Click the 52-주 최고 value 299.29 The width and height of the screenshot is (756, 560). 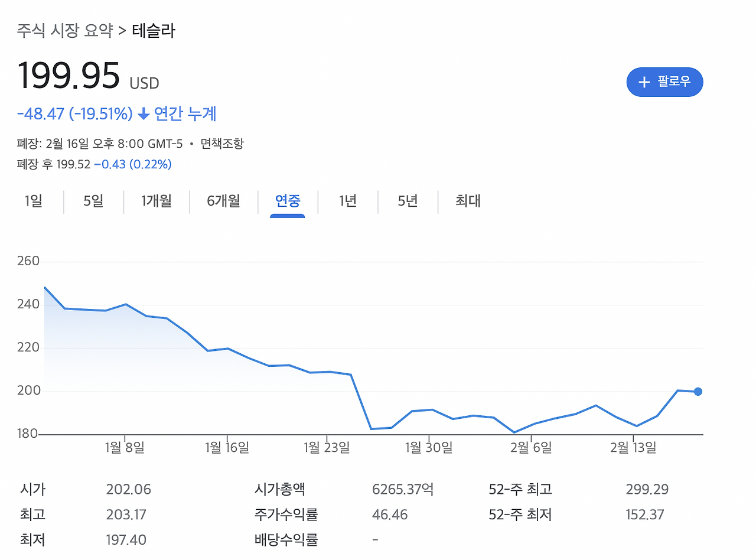(x=647, y=489)
